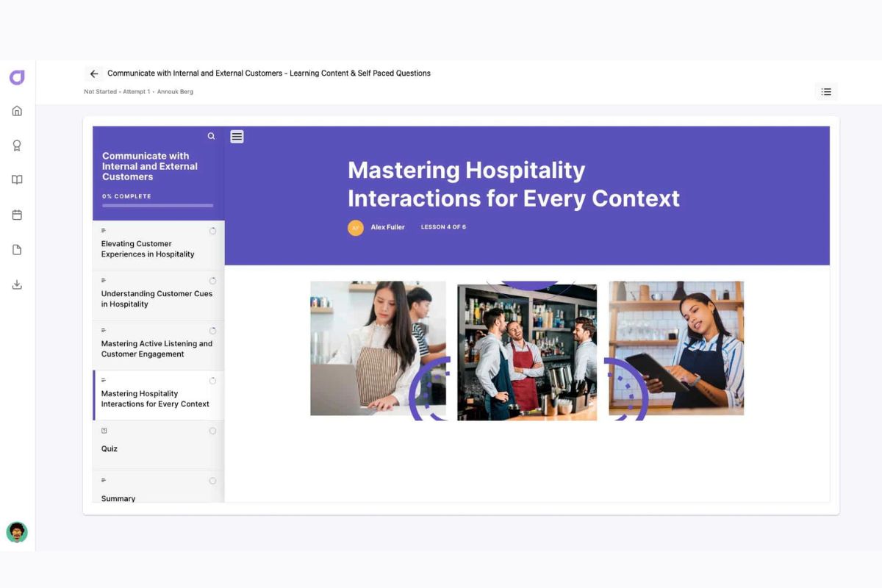The image size is (882, 588).
Task: Open the Quiz item in sidebar
Action: pos(159,445)
